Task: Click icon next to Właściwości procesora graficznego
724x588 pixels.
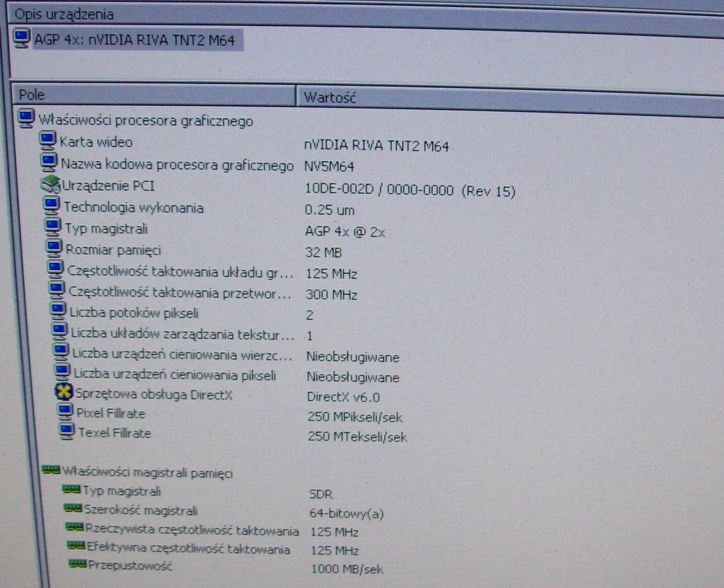Action: click(x=26, y=119)
